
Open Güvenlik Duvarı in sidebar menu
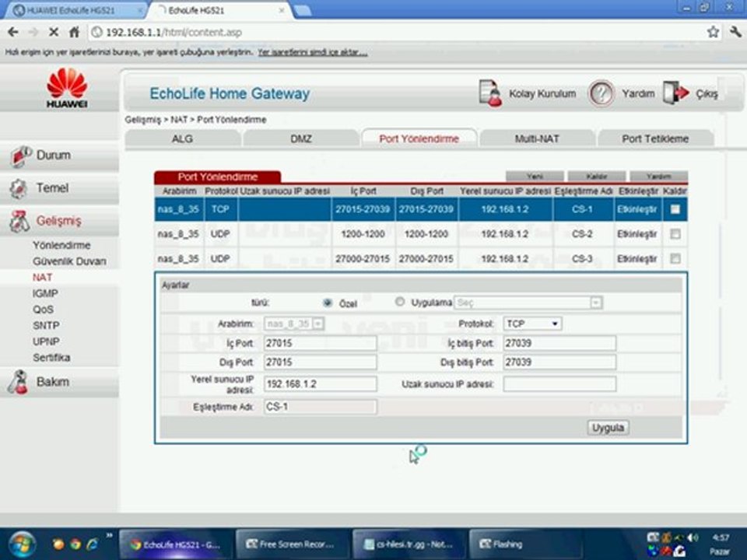pyautogui.click(x=69, y=261)
